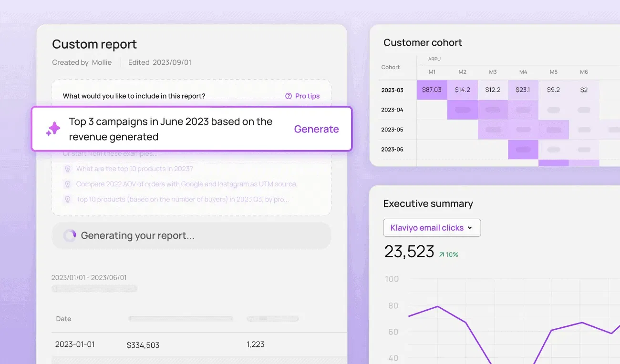
Task: Click the sparkle AI icon in prompt box
Action: coord(53,129)
